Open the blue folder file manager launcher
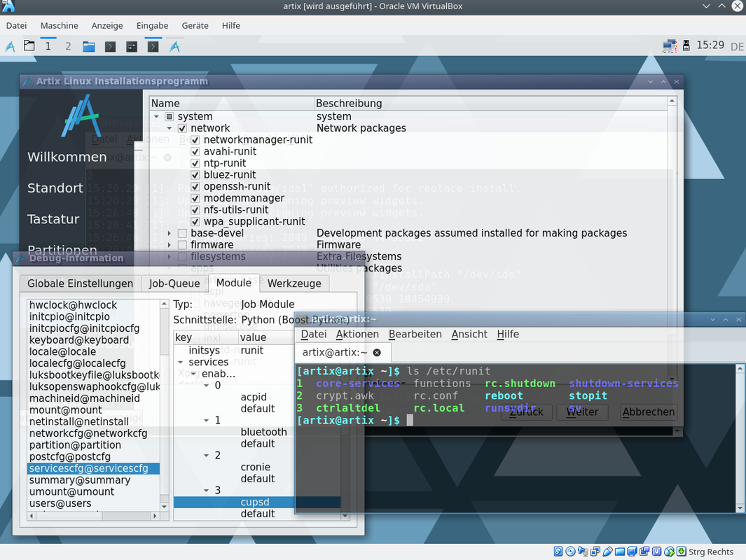Image resolution: width=746 pixels, height=560 pixels. 88,47
